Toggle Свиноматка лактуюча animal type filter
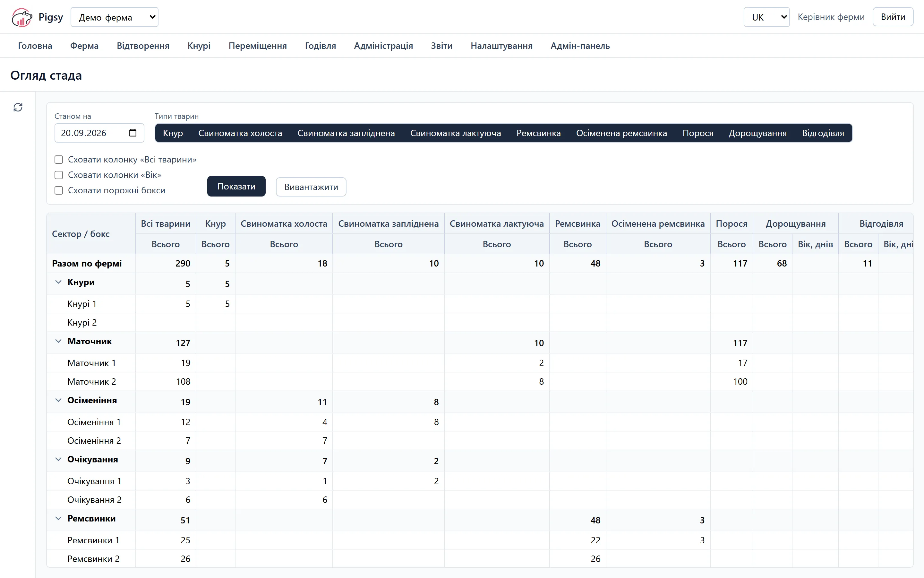Image resolution: width=924 pixels, height=578 pixels. click(456, 133)
